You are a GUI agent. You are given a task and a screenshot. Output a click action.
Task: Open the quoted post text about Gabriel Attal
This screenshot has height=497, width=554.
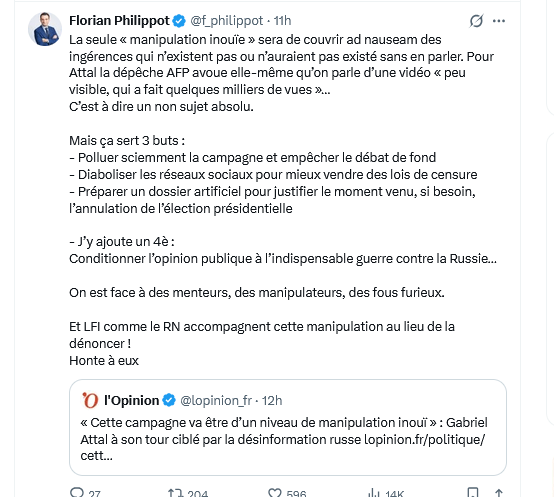(x=284, y=439)
